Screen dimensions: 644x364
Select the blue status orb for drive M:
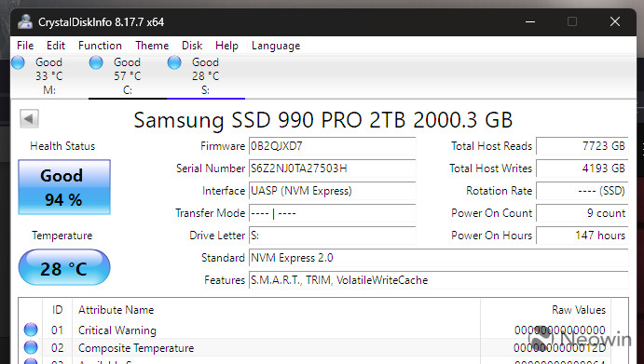(x=18, y=62)
